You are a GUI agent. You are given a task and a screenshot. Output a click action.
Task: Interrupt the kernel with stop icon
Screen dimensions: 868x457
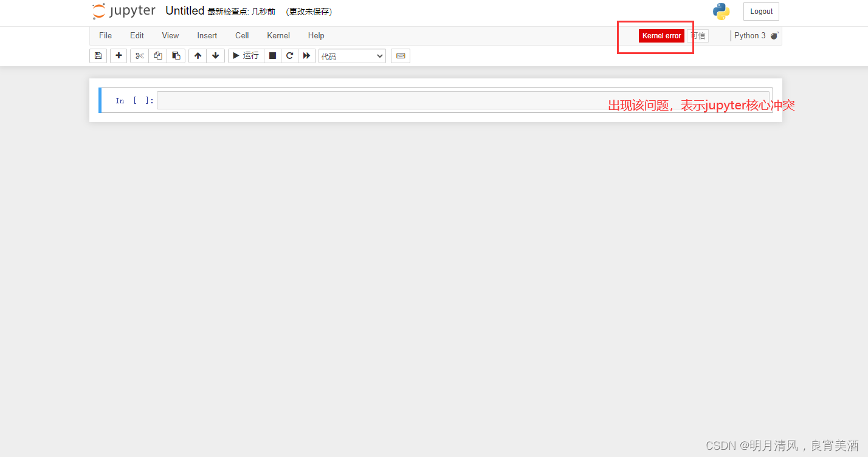click(x=272, y=56)
